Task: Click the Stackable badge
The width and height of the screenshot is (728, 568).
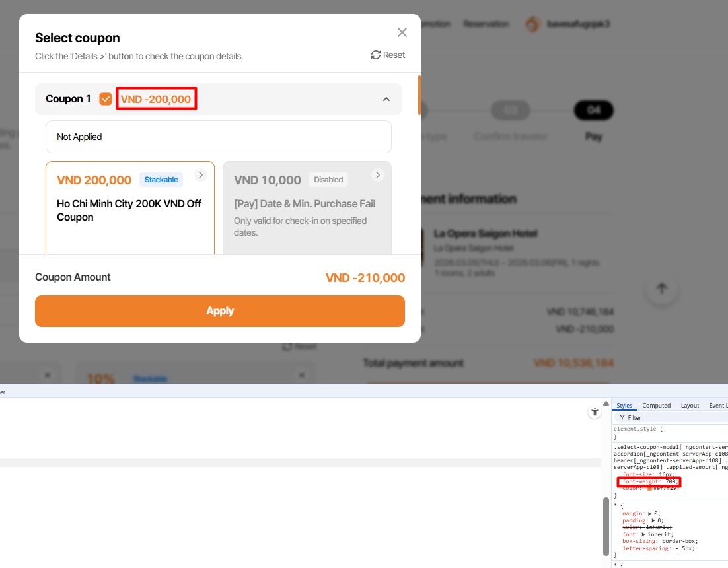Action: pyautogui.click(x=161, y=180)
